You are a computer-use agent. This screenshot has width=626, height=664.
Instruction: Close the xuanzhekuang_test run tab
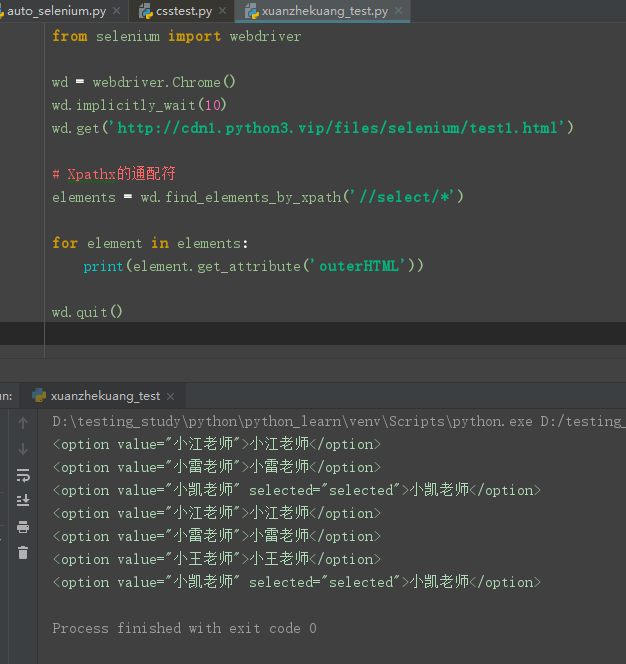(171, 396)
